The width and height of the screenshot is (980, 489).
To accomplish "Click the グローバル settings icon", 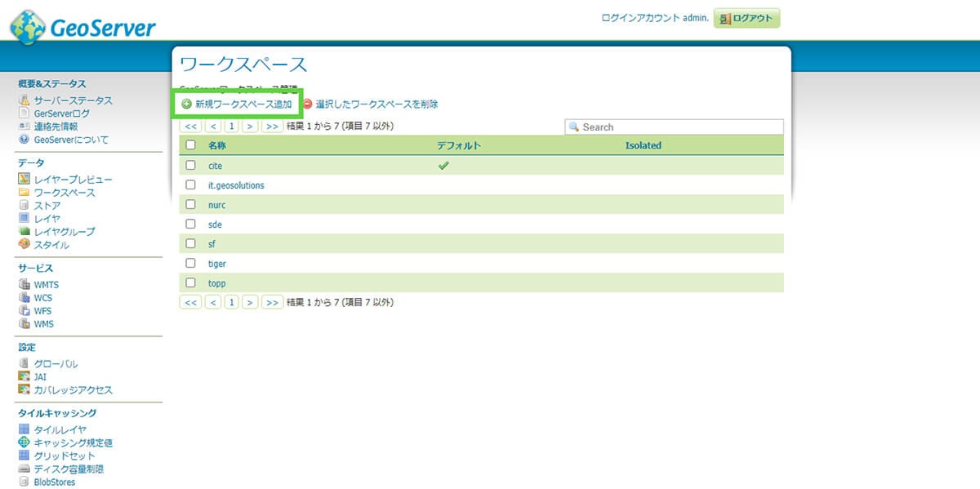I will [x=24, y=364].
